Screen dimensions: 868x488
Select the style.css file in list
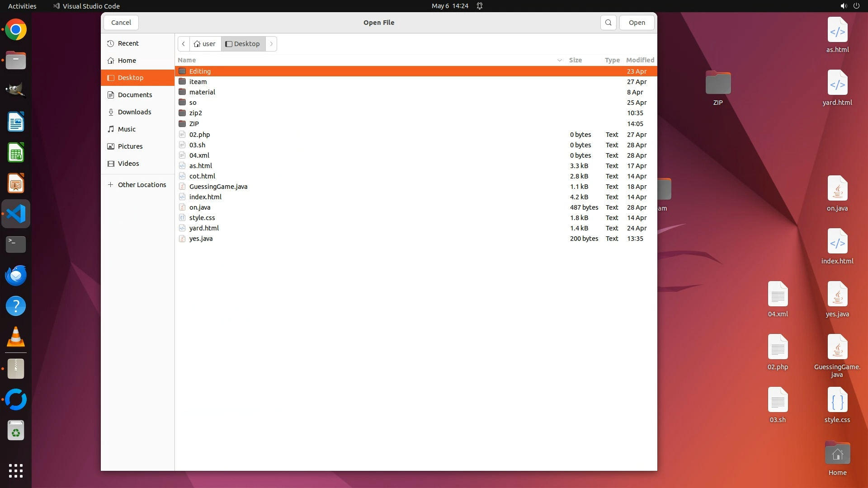click(x=202, y=218)
